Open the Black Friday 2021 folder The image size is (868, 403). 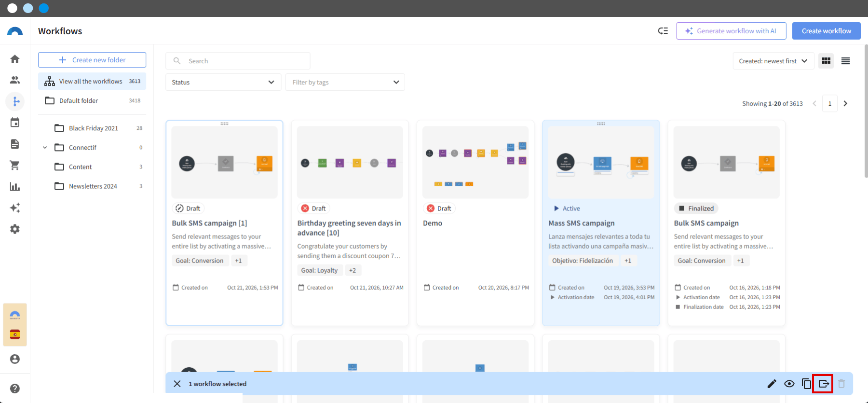click(x=98, y=128)
